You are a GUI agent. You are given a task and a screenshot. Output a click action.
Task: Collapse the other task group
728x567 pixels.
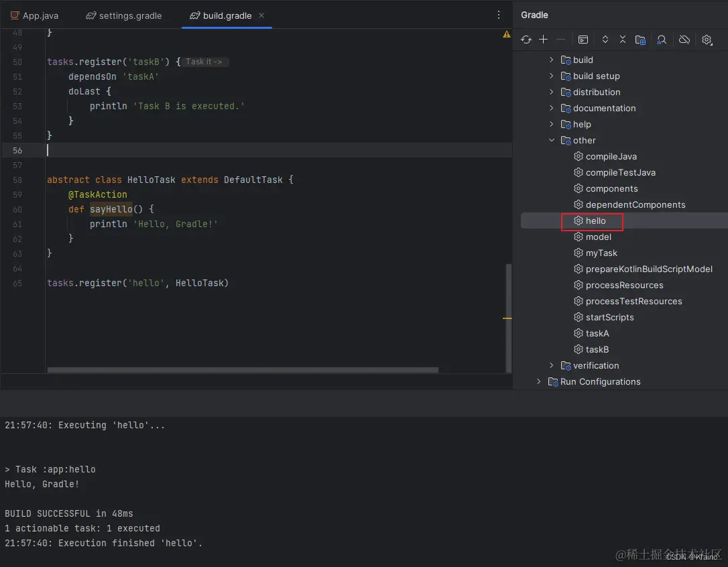click(x=551, y=140)
